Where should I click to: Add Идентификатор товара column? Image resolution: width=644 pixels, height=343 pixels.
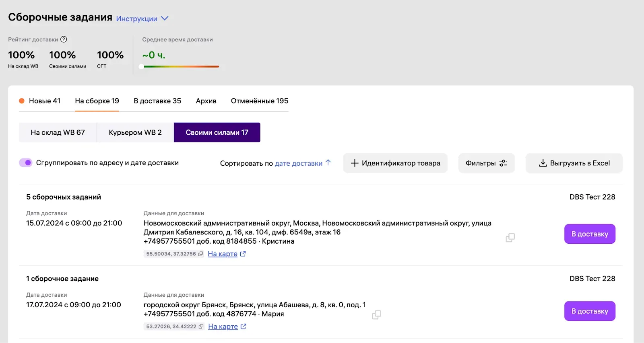395,163
